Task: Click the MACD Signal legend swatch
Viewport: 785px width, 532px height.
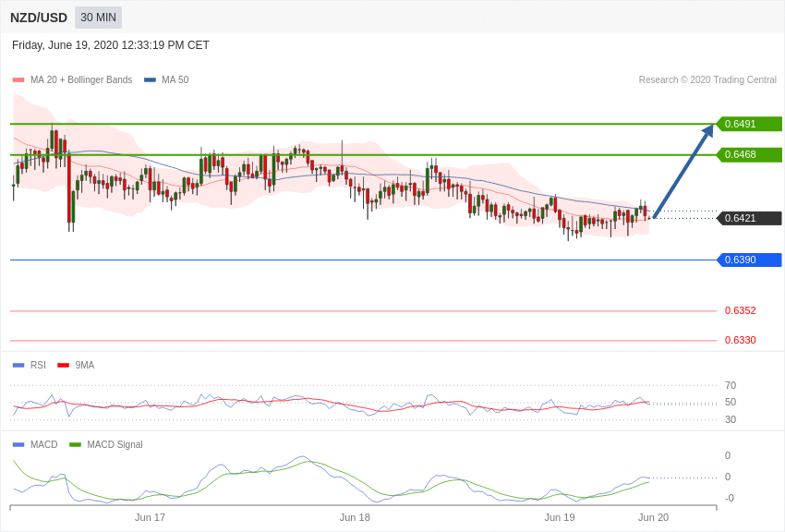Action: (x=75, y=444)
